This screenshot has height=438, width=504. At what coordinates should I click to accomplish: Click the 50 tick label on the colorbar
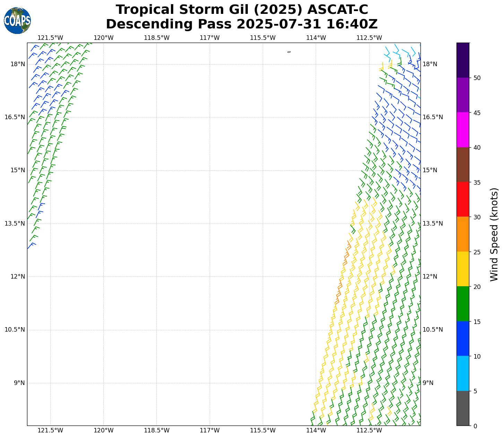(x=477, y=78)
